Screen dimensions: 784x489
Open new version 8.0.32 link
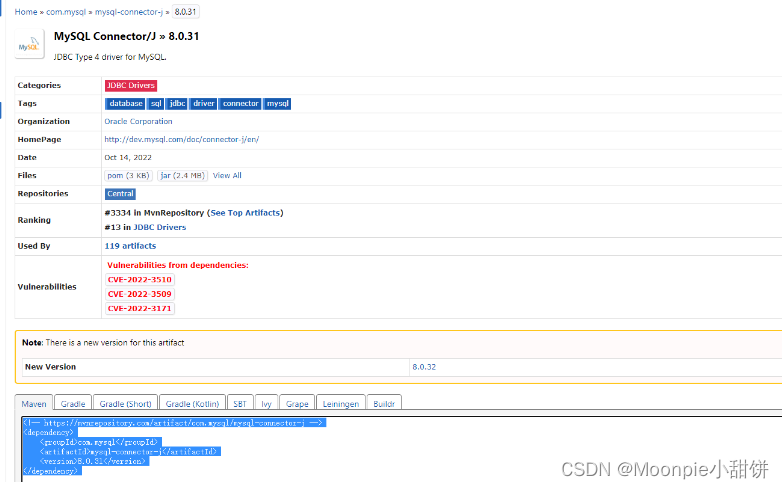424,367
